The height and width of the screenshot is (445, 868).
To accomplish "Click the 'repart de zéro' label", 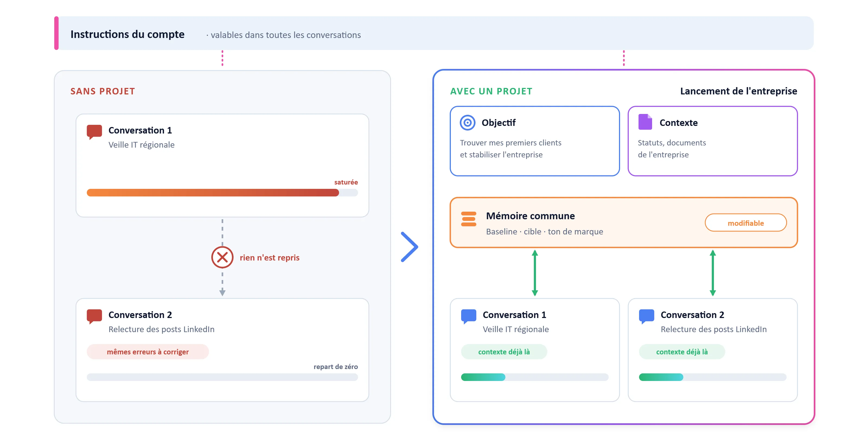I will [x=335, y=367].
